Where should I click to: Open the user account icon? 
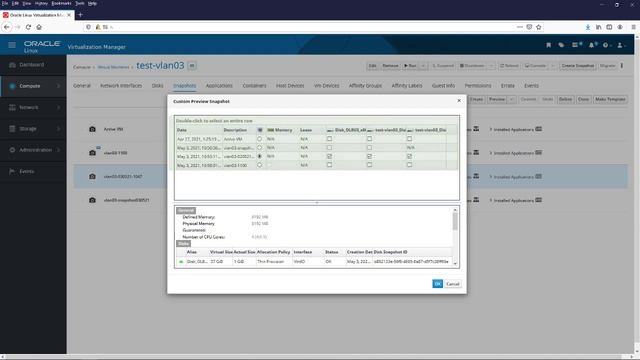coord(620,45)
